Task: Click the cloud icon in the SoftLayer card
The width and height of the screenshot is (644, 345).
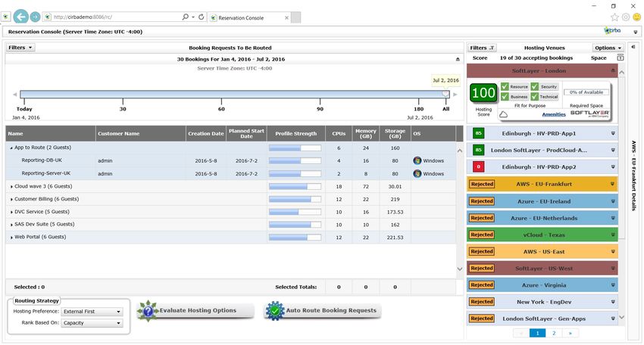Action: 503,114
